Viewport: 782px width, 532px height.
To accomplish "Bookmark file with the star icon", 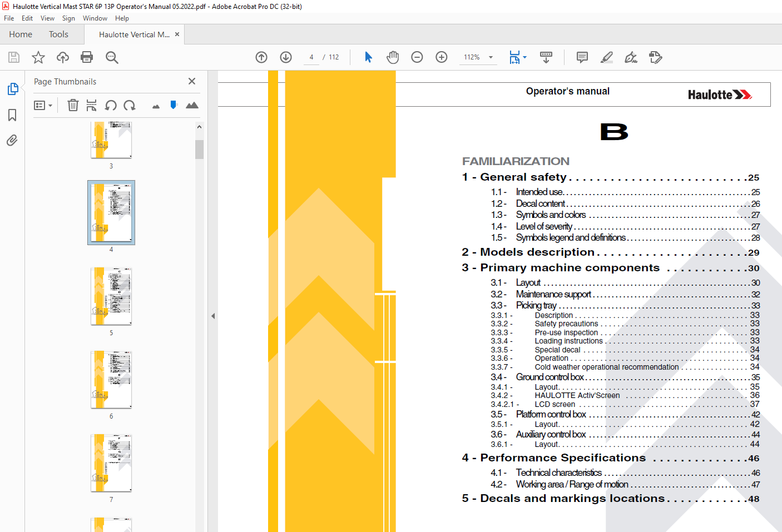I will pyautogui.click(x=38, y=57).
